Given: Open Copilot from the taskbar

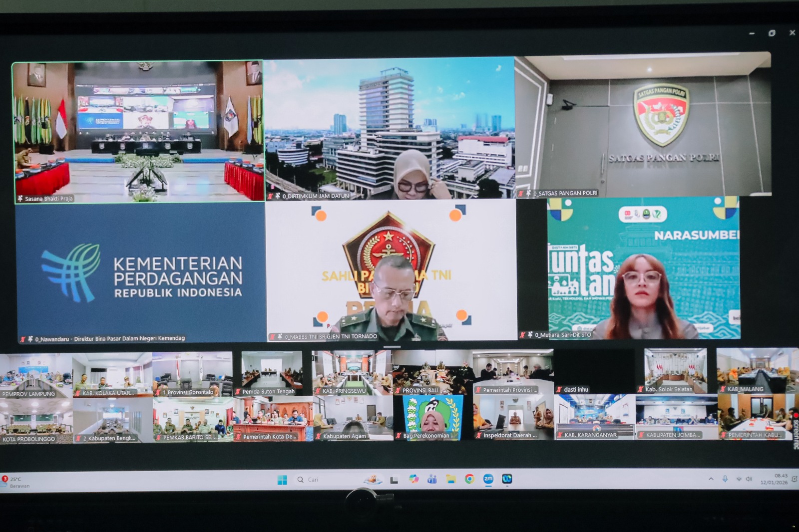Looking at the screenshot, I should coord(414,480).
